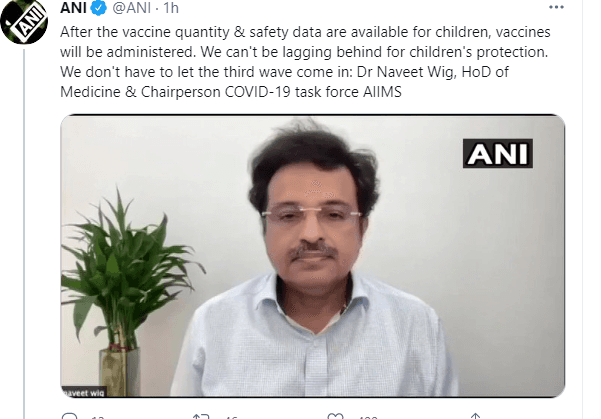The image size is (601, 419).
Task: Open the ANI display name link
Action: click(x=73, y=8)
